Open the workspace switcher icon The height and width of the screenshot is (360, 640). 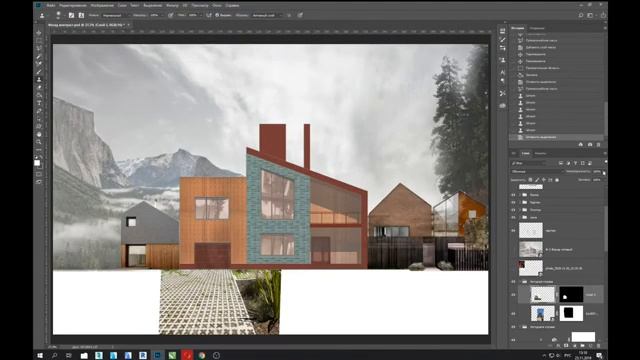[590, 15]
